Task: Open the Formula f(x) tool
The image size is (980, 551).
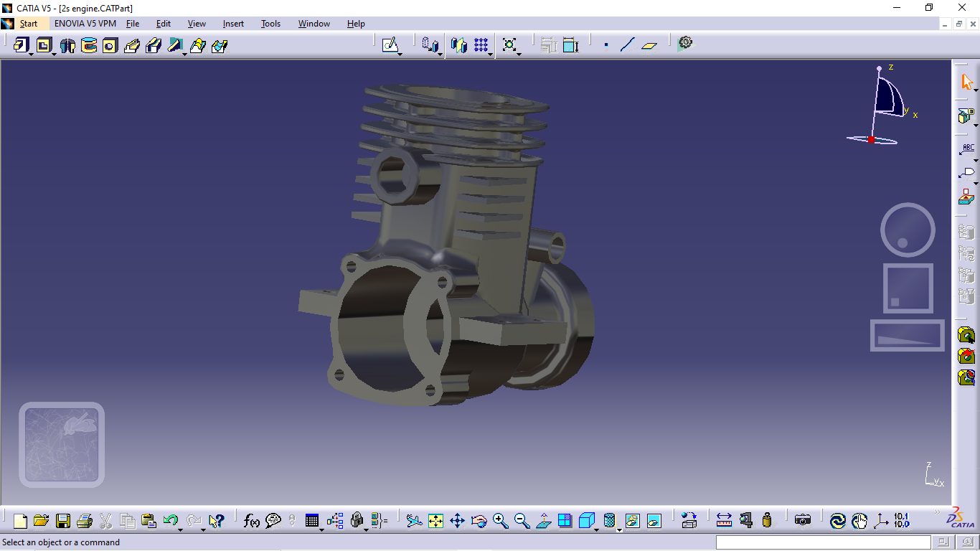Action: pyautogui.click(x=251, y=520)
